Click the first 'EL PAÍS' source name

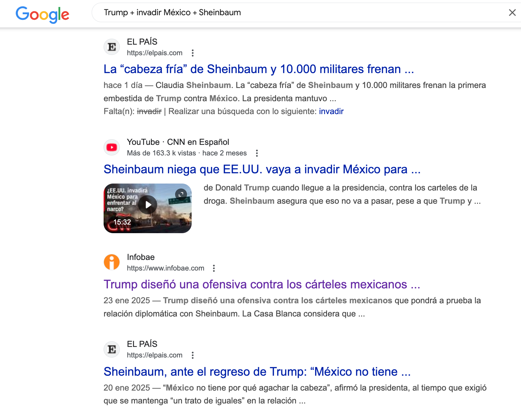[x=142, y=42]
